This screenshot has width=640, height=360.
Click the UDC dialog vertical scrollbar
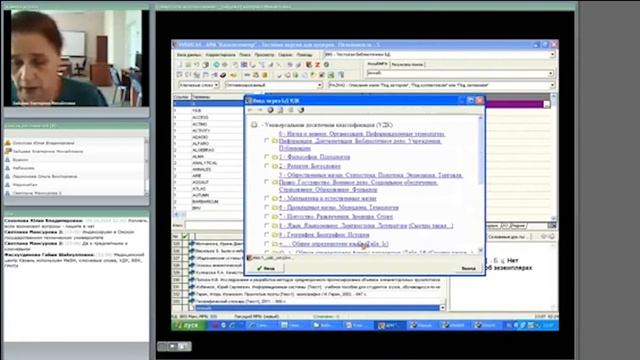480,184
